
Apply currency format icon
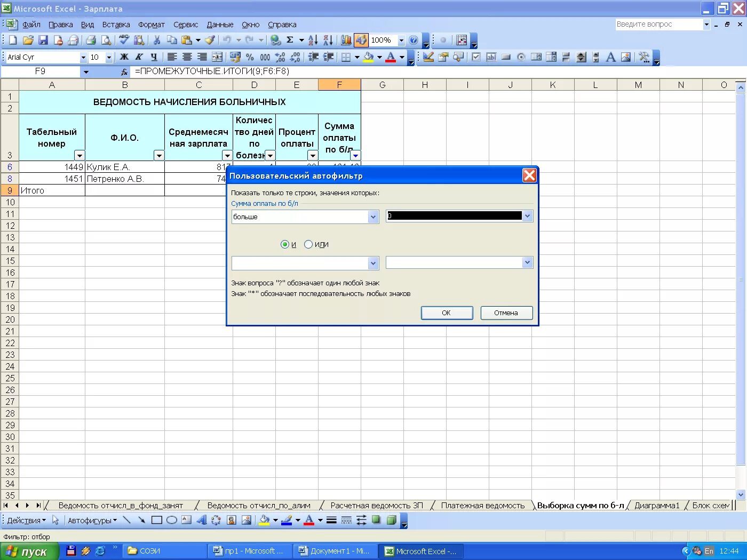tap(235, 57)
